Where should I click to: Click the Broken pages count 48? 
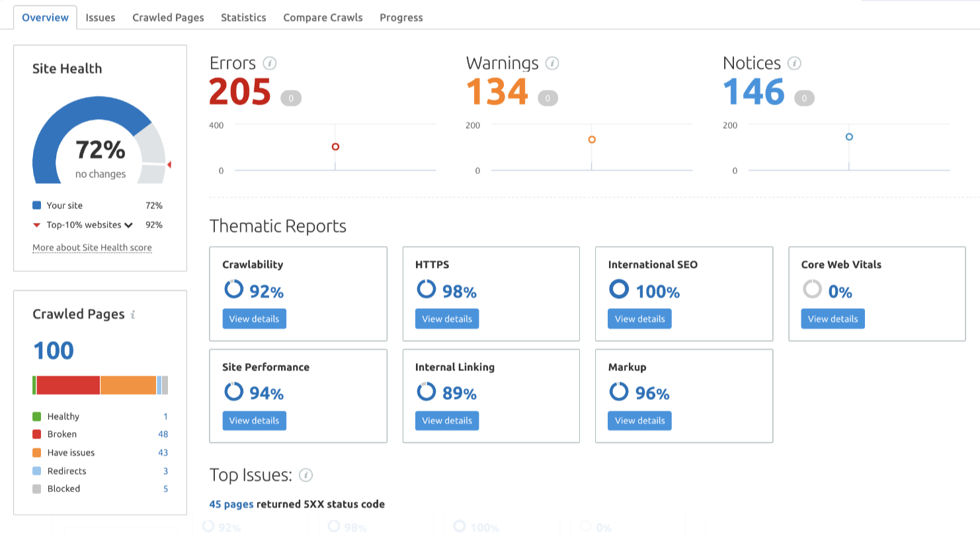pyautogui.click(x=163, y=434)
